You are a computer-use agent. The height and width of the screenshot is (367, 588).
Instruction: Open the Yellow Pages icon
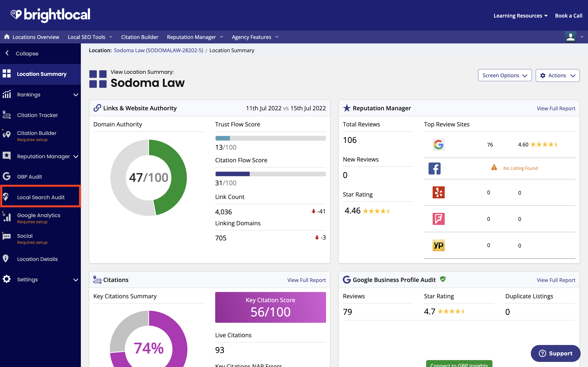(438, 245)
